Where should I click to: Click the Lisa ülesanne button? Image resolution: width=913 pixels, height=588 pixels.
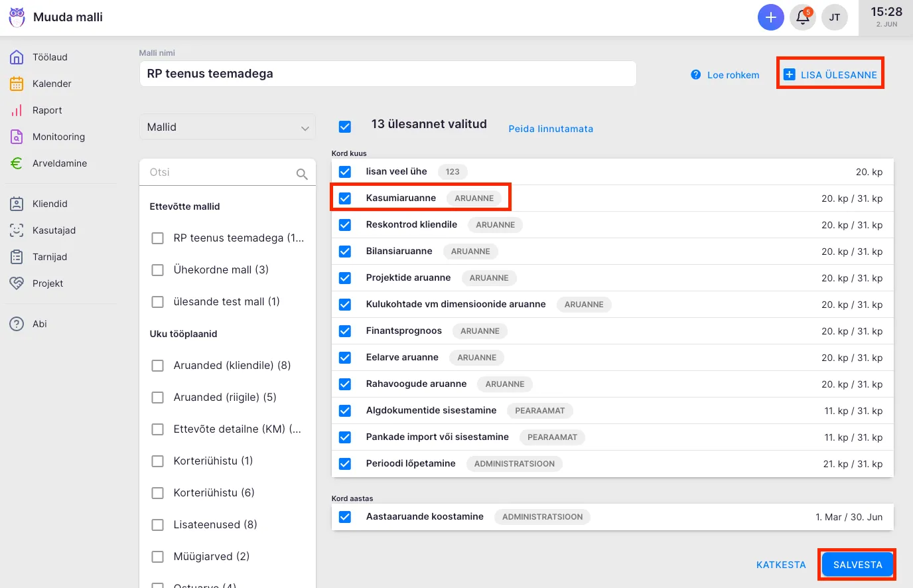[831, 75]
